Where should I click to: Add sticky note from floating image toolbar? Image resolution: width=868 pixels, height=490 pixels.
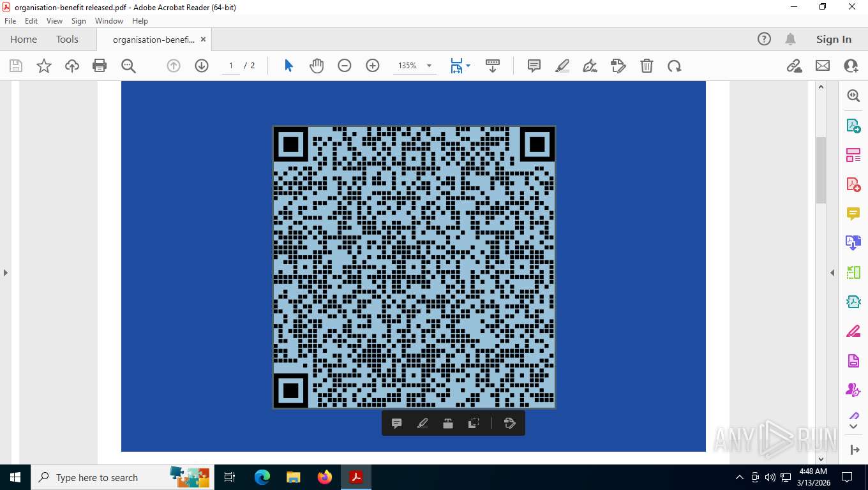click(396, 423)
